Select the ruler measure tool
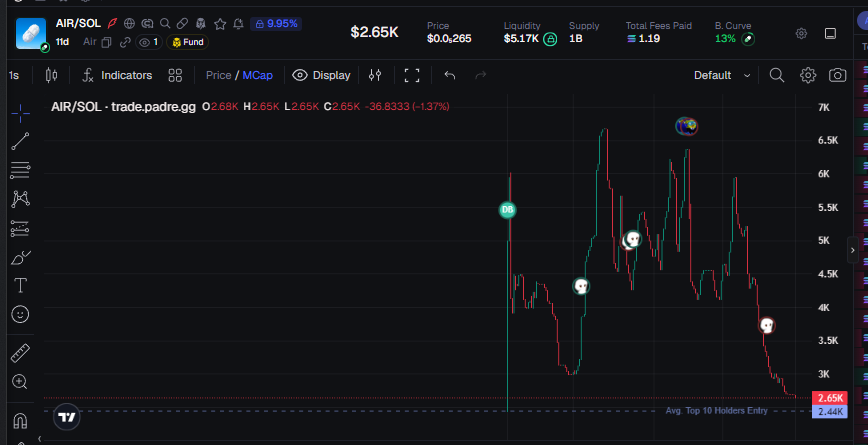 tap(20, 353)
